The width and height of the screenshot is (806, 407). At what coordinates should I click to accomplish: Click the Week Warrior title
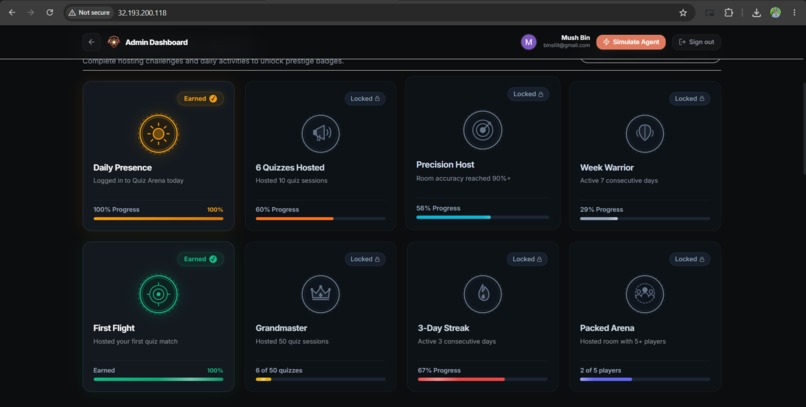pos(607,168)
